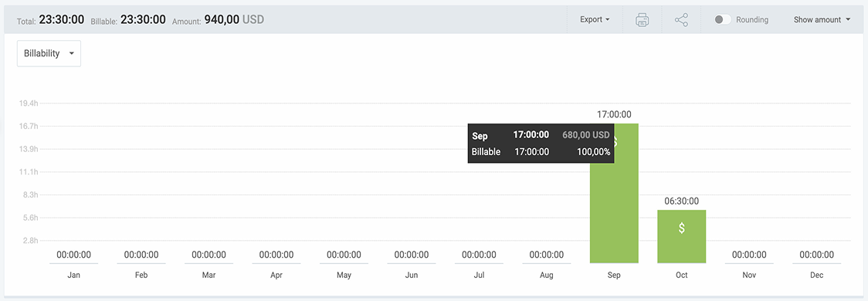
Task: Click the May month label
Action: (x=344, y=275)
